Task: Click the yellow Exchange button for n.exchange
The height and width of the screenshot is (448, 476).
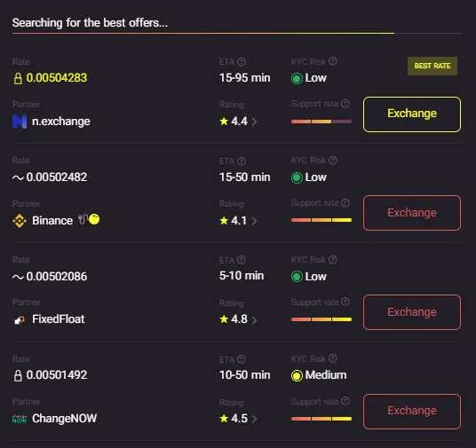Action: coord(412,114)
